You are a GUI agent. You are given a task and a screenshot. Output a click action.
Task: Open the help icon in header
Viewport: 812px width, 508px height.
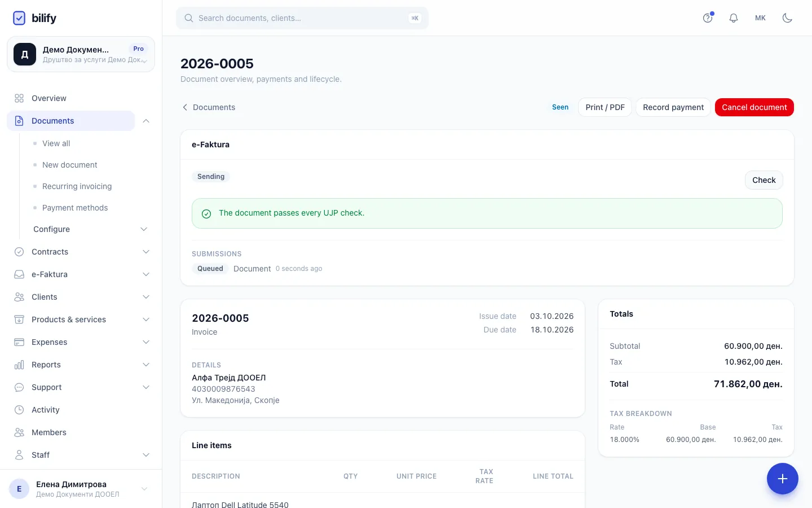tap(708, 18)
